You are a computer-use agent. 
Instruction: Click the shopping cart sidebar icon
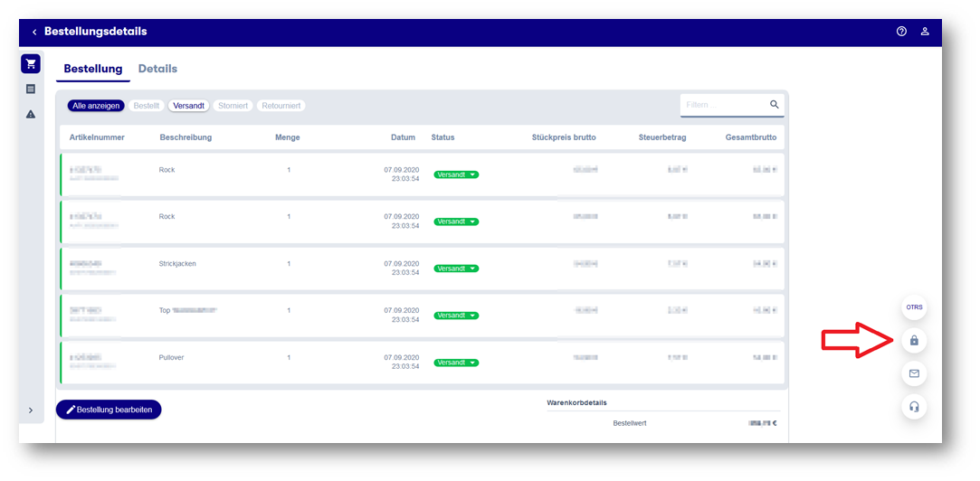(31, 64)
